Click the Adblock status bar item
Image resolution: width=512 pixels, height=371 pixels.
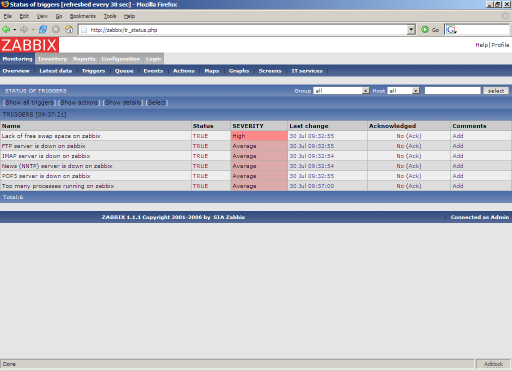click(x=493, y=364)
